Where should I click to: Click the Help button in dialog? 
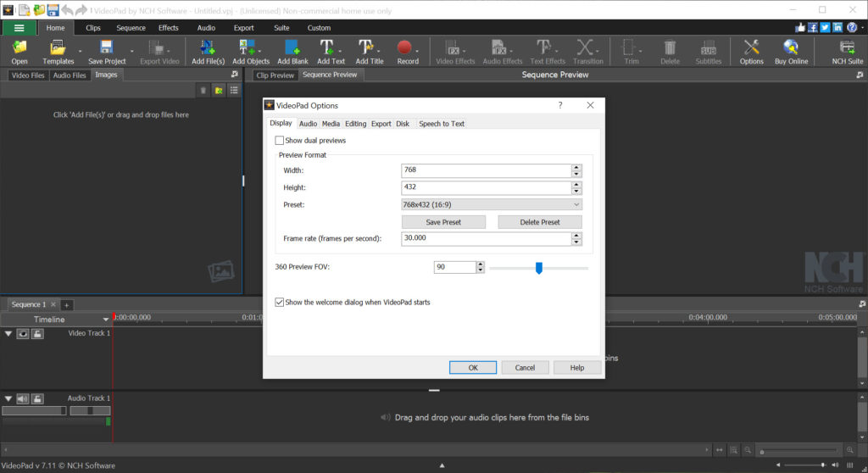click(x=576, y=368)
